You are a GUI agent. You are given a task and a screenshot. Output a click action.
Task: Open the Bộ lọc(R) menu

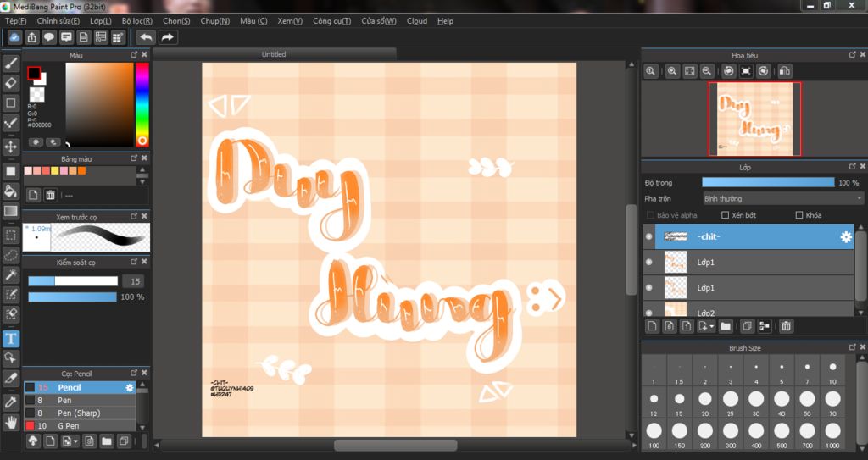137,21
